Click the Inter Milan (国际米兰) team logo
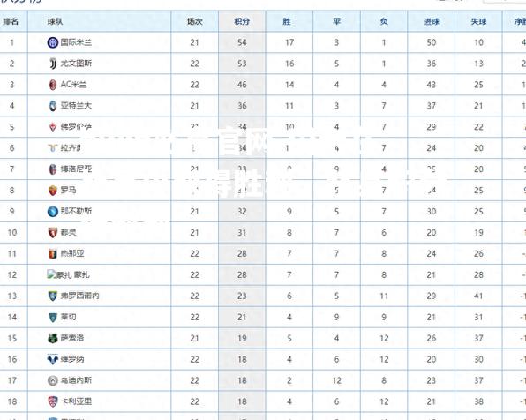526x420 pixels. click(x=53, y=42)
